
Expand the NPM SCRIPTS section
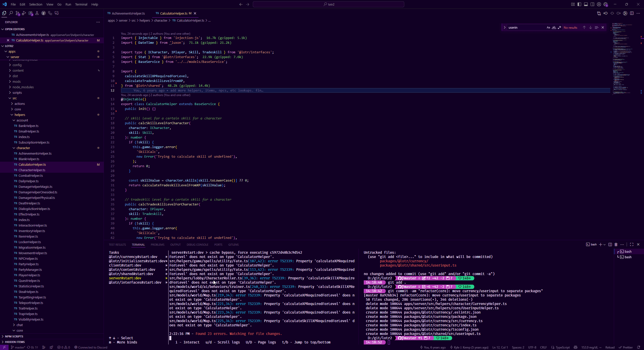point(14,336)
